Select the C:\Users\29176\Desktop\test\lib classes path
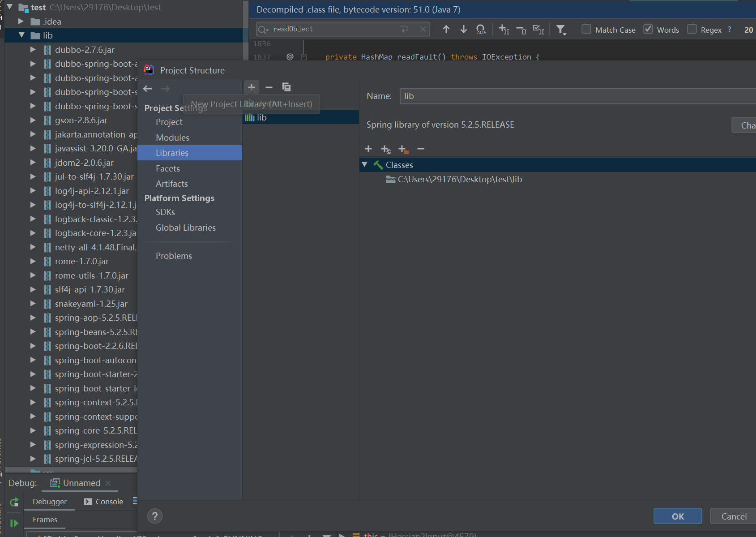Screen dimensions: 756x537 tap(460, 179)
